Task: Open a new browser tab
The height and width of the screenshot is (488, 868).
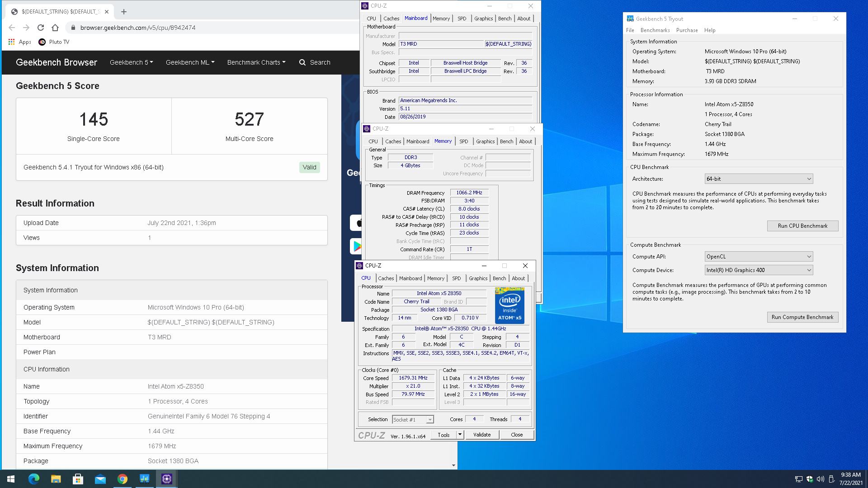Action: [x=124, y=12]
